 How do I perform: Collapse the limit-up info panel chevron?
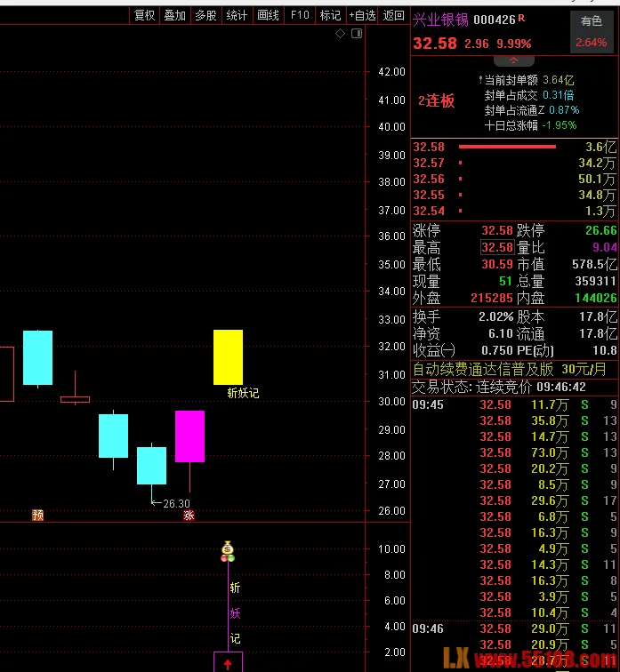point(513,60)
